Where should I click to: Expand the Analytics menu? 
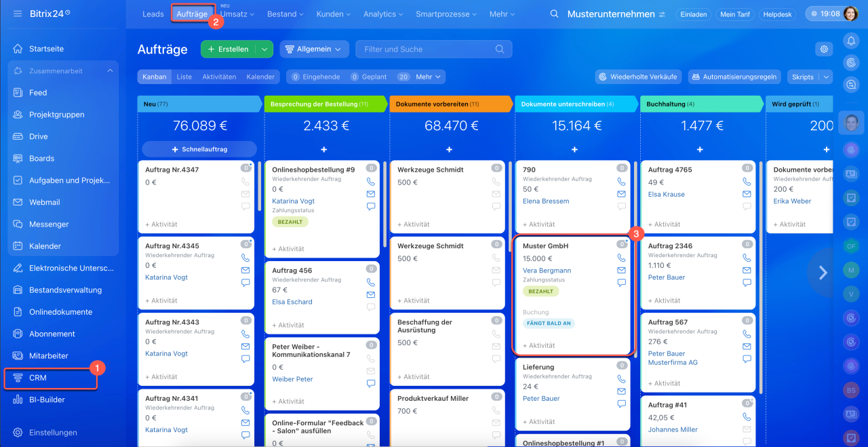pyautogui.click(x=383, y=14)
